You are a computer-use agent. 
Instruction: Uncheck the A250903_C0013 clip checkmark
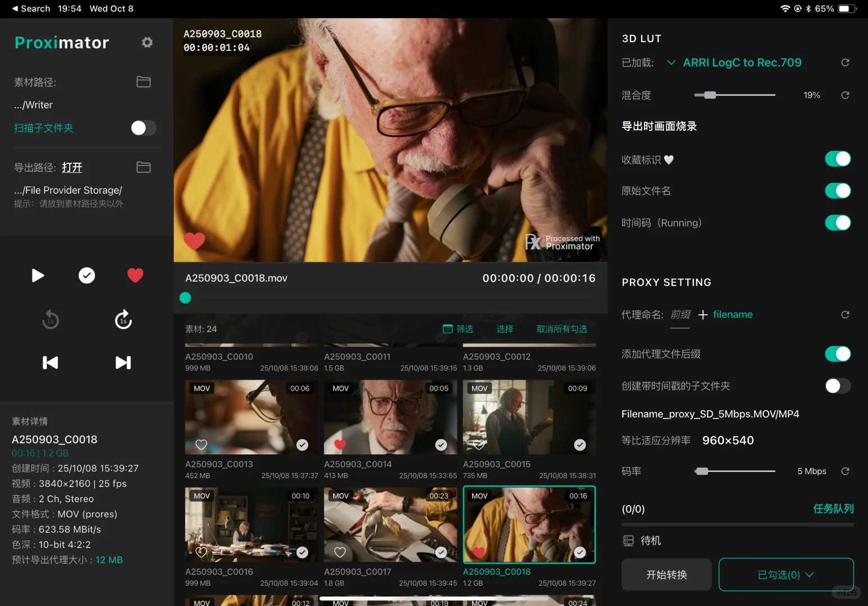[302, 445]
